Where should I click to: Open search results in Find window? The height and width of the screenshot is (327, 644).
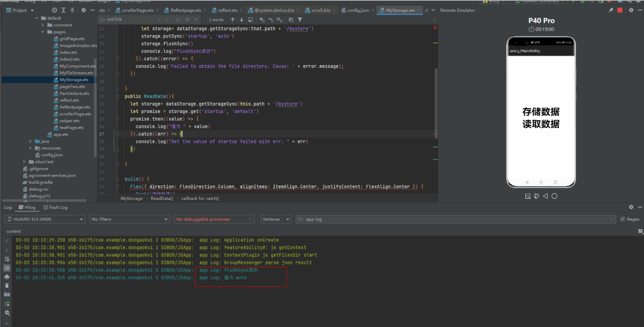tap(251, 20)
